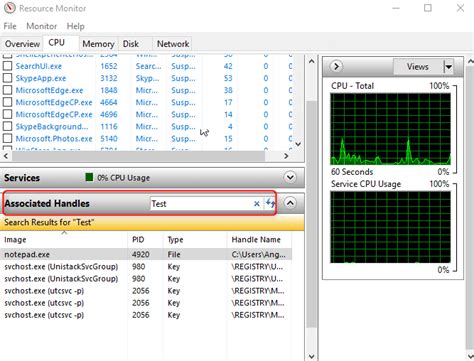Click the Associated Handles search field
The image size is (474, 361).
click(x=201, y=204)
